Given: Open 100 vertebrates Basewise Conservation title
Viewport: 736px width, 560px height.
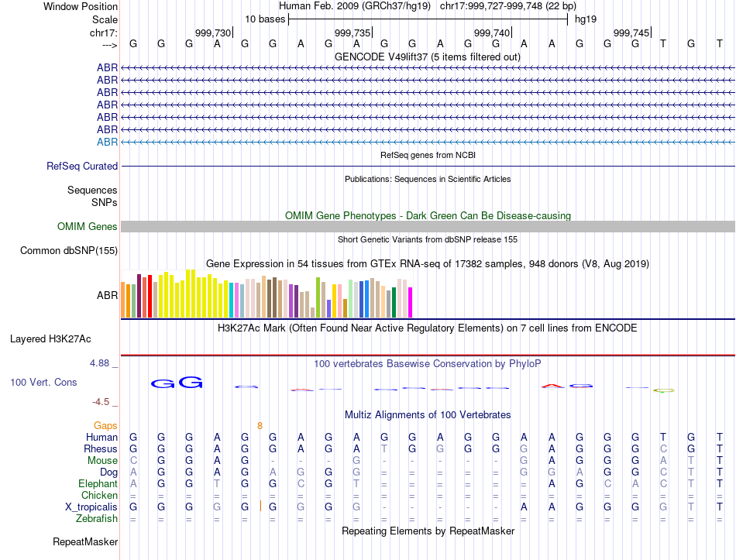Looking at the screenshot, I should point(427,364).
